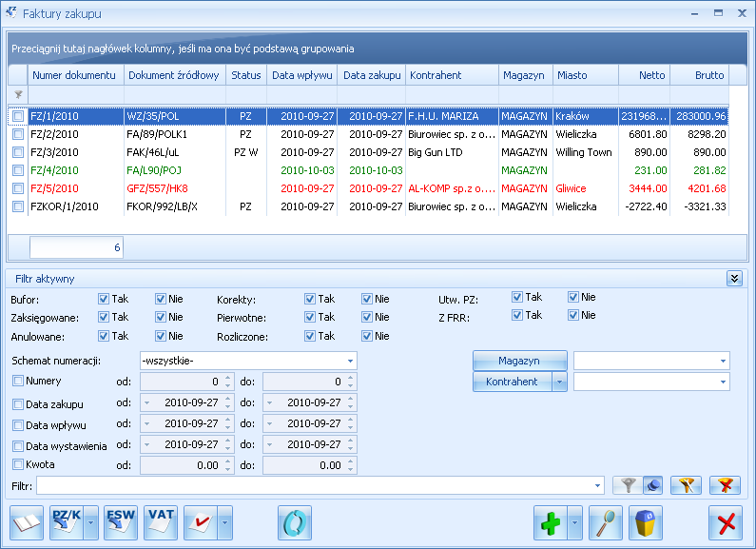The width and height of the screenshot is (756, 549).
Task: Click the blue refresh arrows icon
Action: (x=295, y=522)
